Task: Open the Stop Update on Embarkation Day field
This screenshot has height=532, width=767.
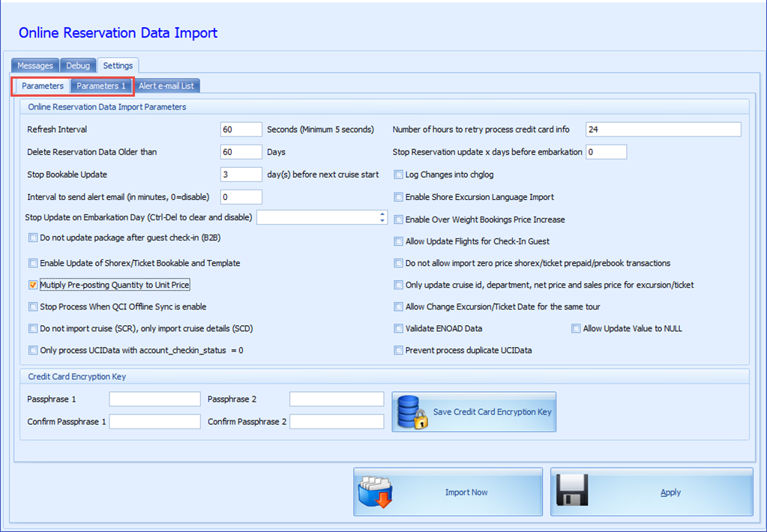Action: click(x=318, y=217)
